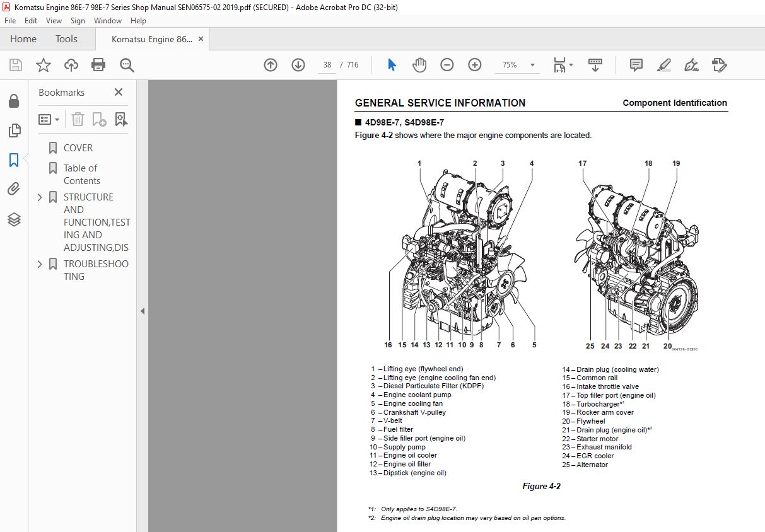This screenshot has width=765, height=532.
Task: Click the '18 – Turbocharger' legend entry
Action: click(593, 404)
